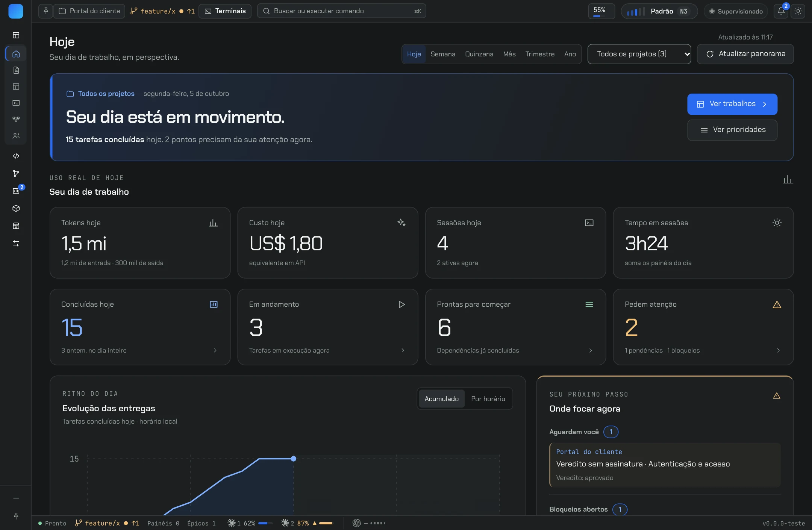
Task: Open the sidebar chart icon with badge 2
Action: coord(17,191)
